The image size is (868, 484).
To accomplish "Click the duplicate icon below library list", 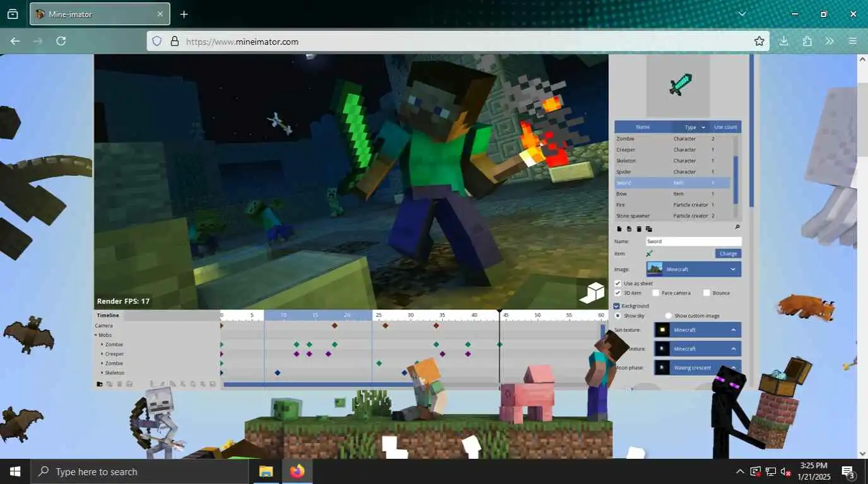I will tap(629, 229).
